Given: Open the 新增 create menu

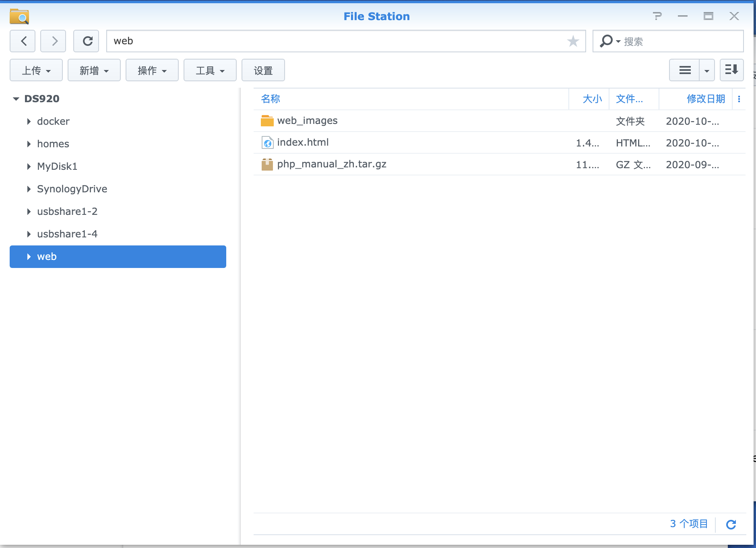Looking at the screenshot, I should (x=94, y=70).
